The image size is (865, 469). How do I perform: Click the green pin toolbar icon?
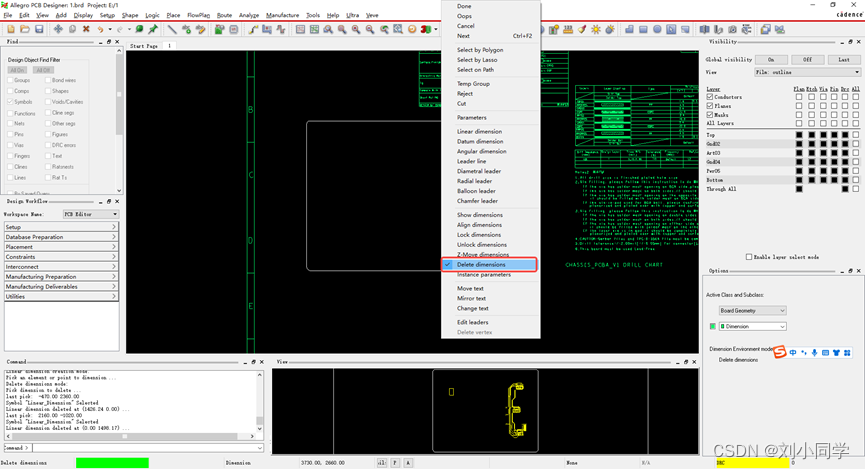tap(153, 29)
